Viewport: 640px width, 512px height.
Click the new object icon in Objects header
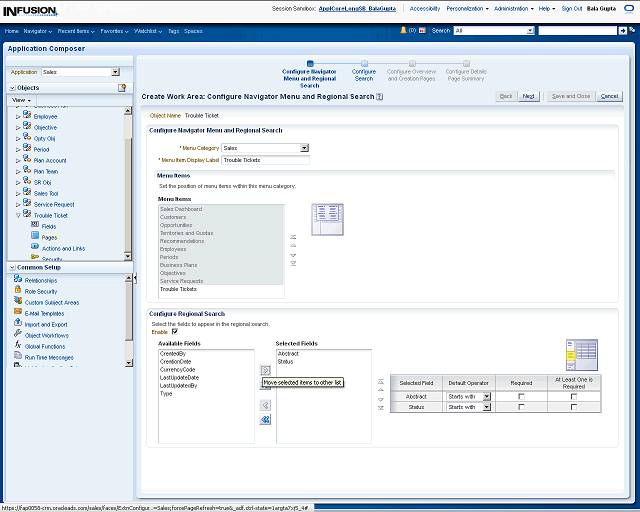click(x=122, y=88)
